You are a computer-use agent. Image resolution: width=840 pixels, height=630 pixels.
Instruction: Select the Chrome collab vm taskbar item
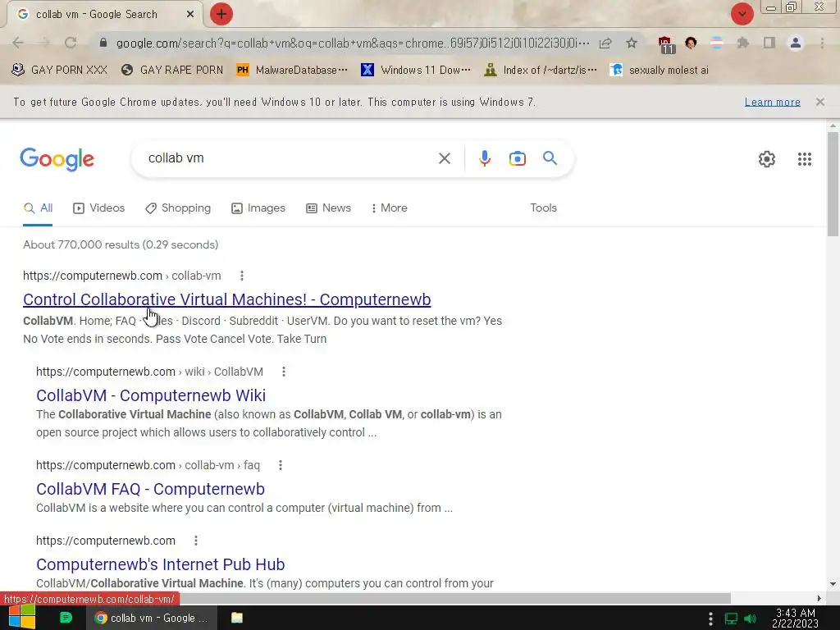point(152,618)
